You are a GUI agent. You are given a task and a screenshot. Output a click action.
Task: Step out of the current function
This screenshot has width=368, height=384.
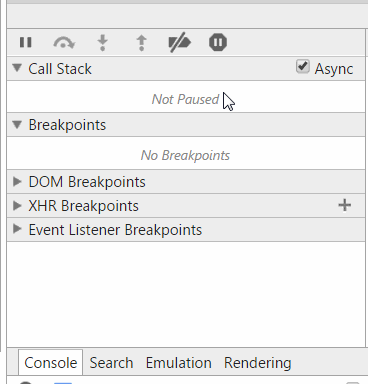142,43
